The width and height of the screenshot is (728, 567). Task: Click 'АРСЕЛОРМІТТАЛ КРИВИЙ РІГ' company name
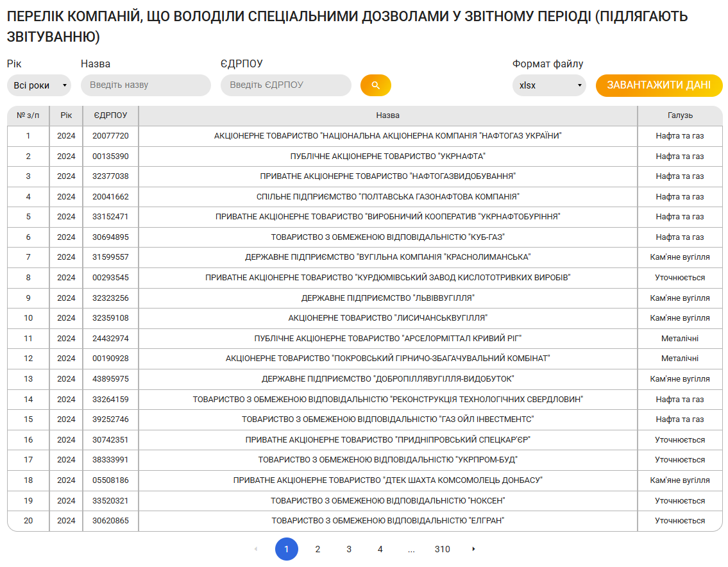pos(387,339)
